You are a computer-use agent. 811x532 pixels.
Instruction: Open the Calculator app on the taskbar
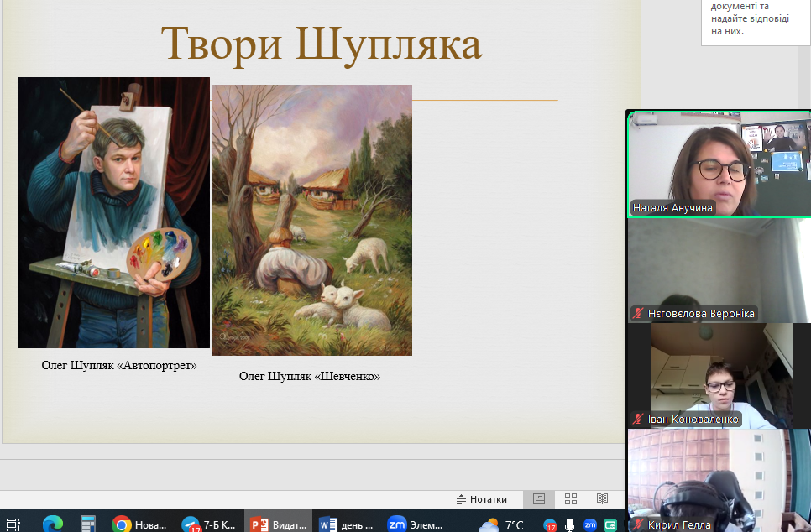(88, 524)
